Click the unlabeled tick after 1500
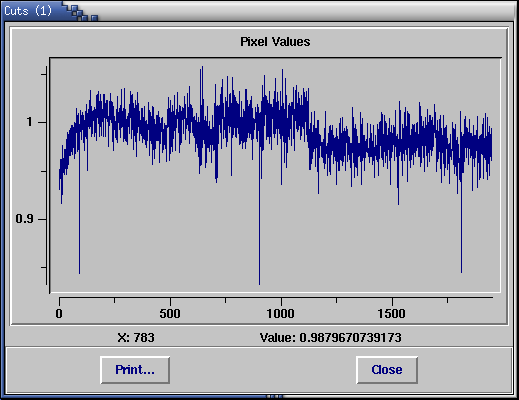The image size is (519, 400). pyautogui.click(x=447, y=300)
